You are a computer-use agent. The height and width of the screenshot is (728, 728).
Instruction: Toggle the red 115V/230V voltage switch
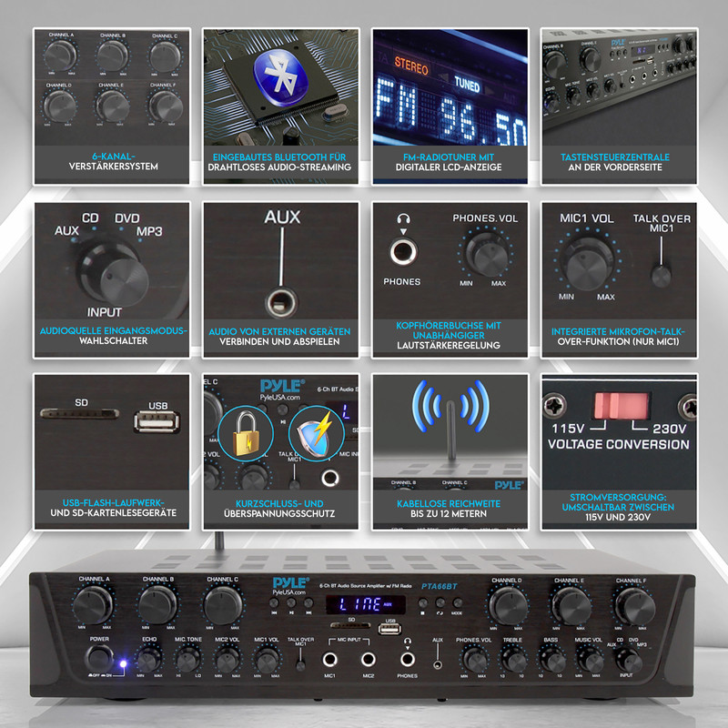(x=622, y=406)
